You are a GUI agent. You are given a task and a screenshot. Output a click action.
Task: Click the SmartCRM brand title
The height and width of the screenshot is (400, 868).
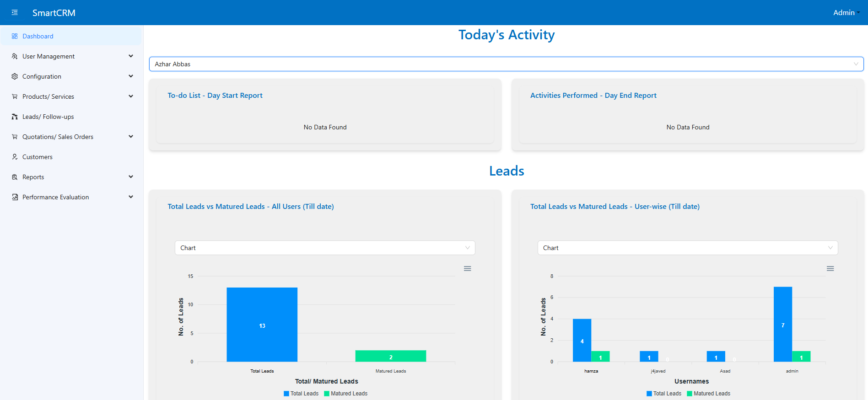click(54, 13)
